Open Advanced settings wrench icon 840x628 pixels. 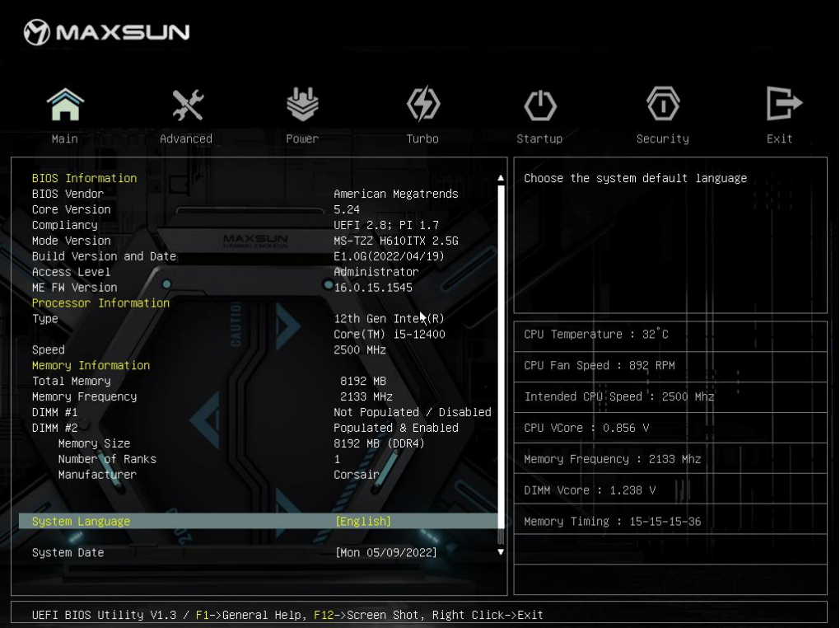pos(187,105)
